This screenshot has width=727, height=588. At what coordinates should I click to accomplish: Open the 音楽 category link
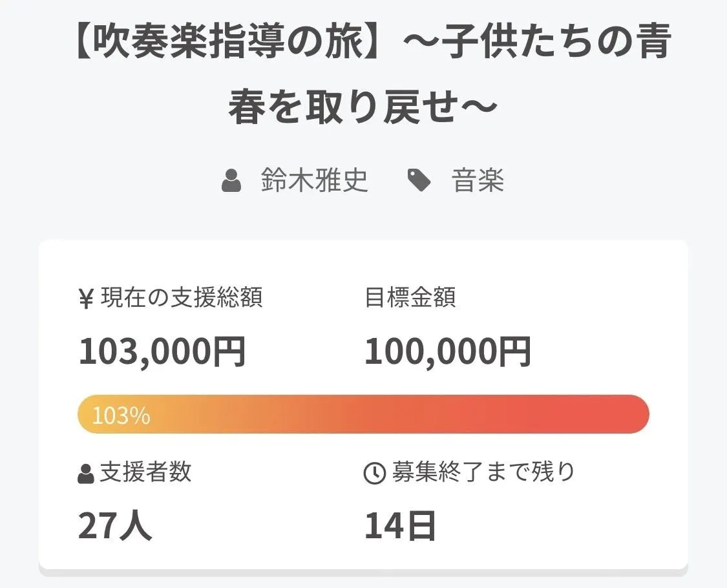click(478, 180)
